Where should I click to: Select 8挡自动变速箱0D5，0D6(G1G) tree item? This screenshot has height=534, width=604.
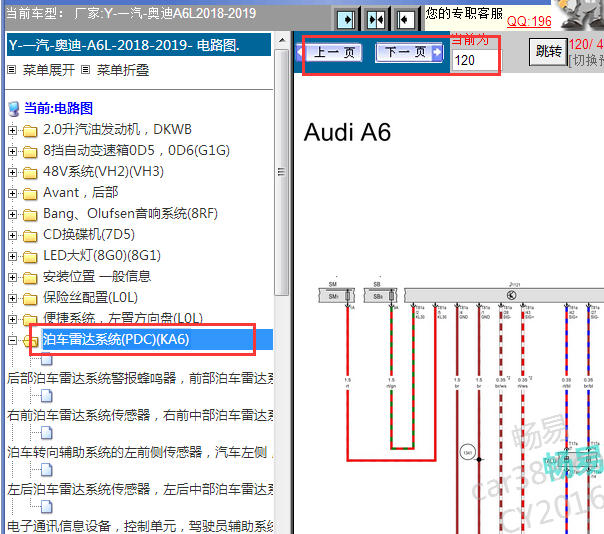(x=136, y=150)
